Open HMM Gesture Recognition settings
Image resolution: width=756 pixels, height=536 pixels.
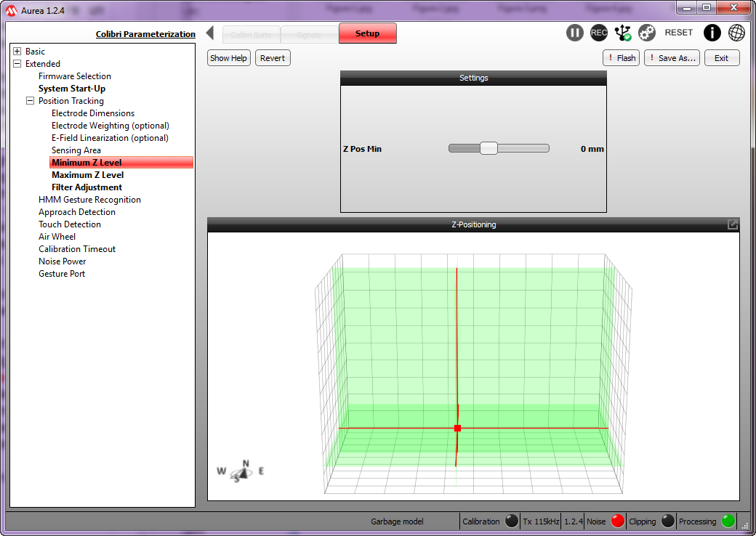(x=89, y=200)
